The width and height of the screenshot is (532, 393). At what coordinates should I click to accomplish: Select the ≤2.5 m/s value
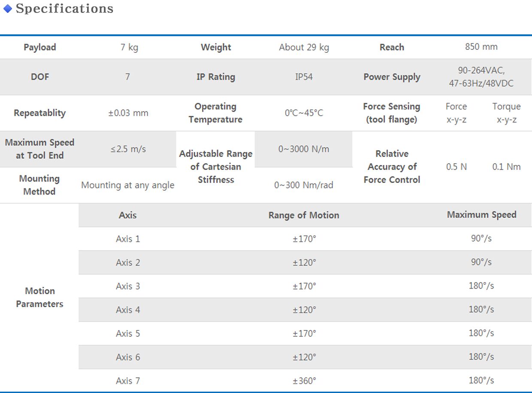[x=128, y=149]
